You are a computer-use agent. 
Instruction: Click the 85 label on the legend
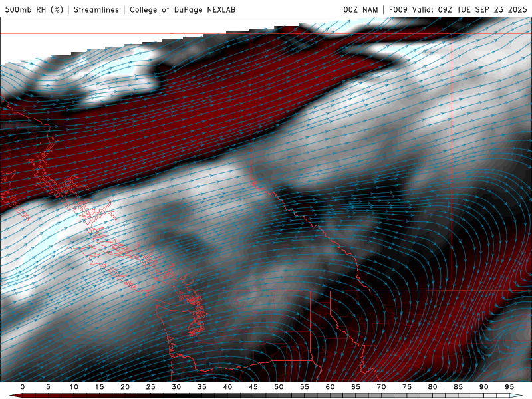point(458,387)
